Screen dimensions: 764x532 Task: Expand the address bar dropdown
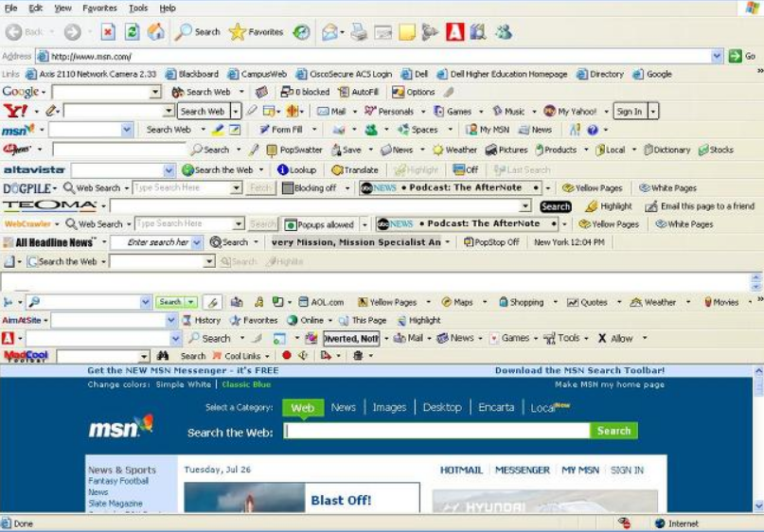pos(717,56)
